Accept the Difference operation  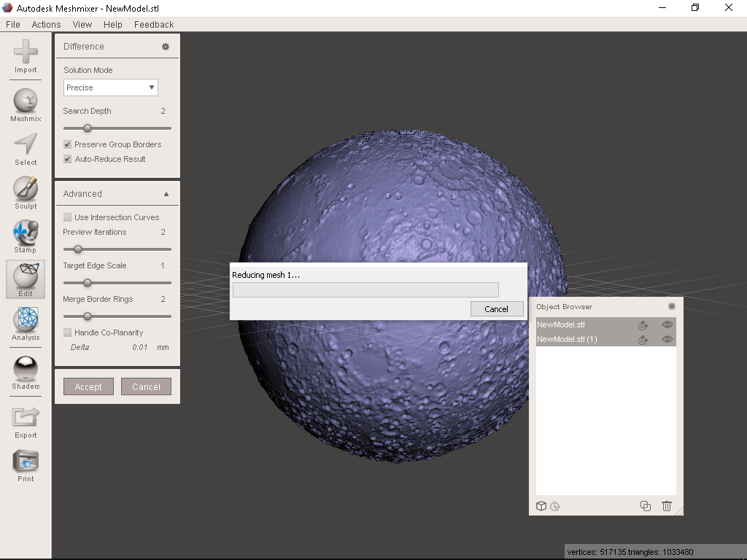88,386
